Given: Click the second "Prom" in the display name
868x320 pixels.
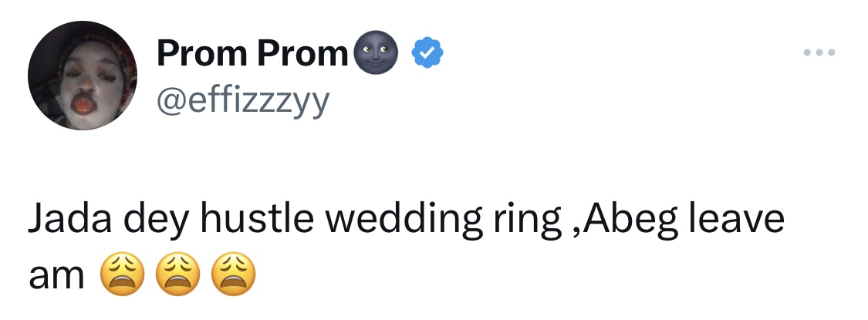Looking at the screenshot, I should [302, 53].
